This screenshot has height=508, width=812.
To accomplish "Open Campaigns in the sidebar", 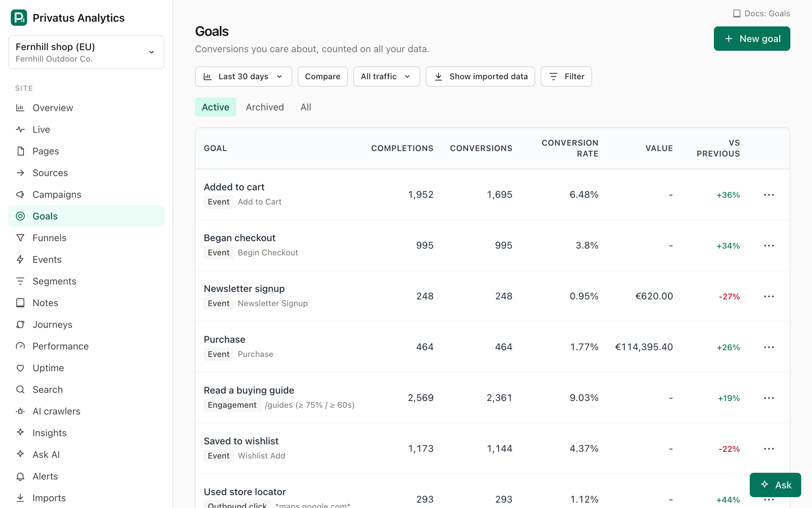I will click(86, 194).
